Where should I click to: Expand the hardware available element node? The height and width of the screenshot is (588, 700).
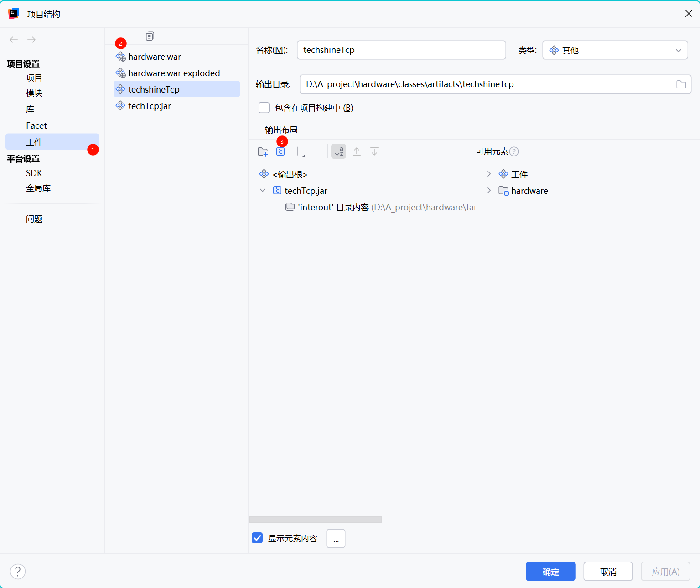tap(489, 190)
